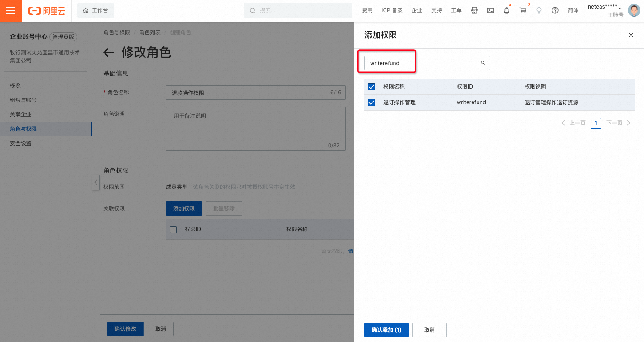
Task: Tick the select-all checkbox beside 权限ID header
Action: (173, 230)
